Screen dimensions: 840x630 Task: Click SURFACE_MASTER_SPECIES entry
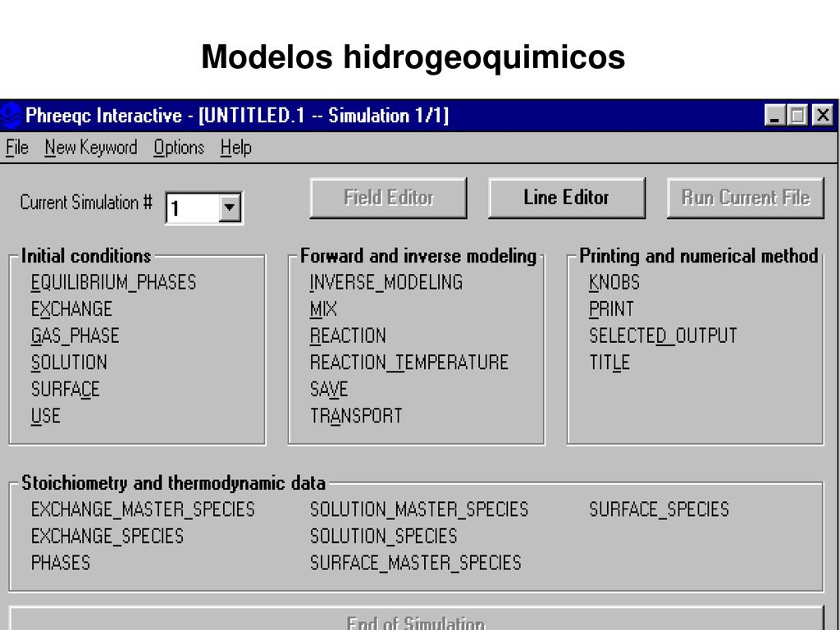416,563
